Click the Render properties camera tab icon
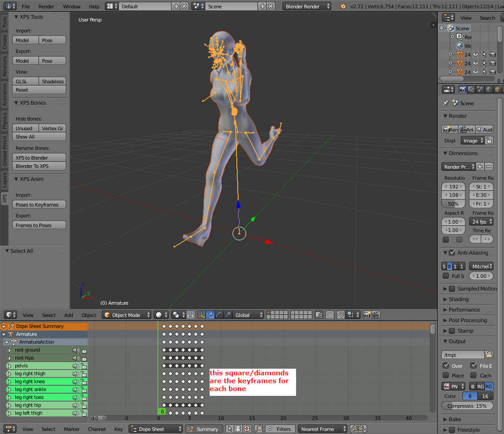The height and width of the screenshot is (434, 504). click(463, 89)
